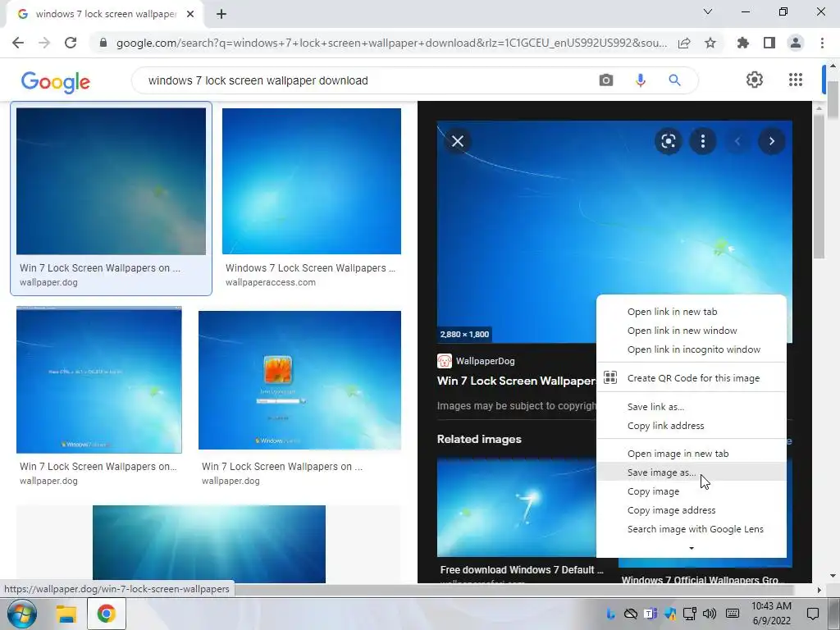Click the taskbar clock showing 10:43 AM
Viewport: 840px width, 630px height.
771,614
